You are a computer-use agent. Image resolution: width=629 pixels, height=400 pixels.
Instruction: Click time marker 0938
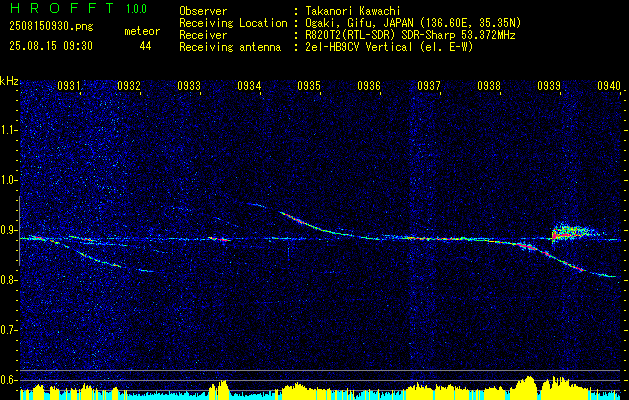pyautogui.click(x=489, y=86)
